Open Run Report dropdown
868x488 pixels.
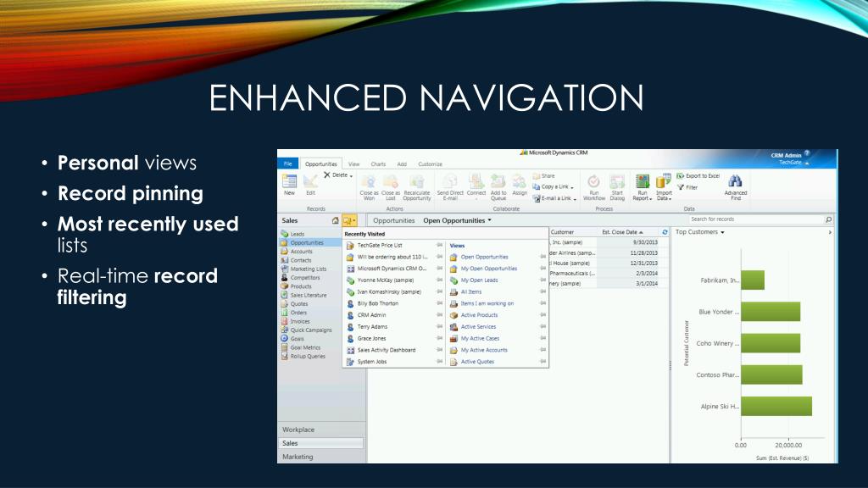tap(650, 198)
